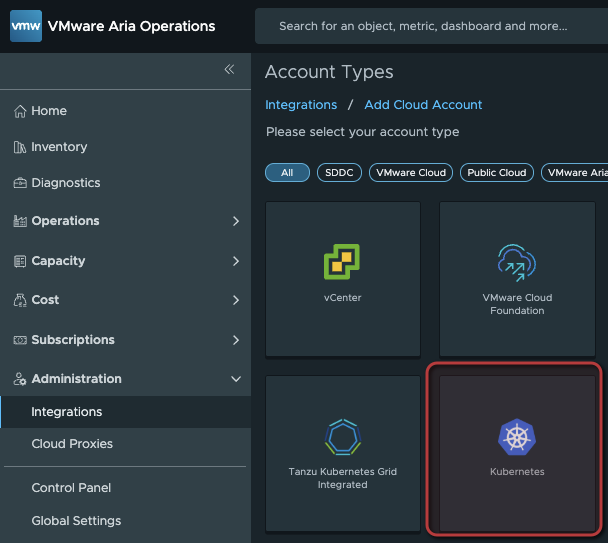This screenshot has height=543, width=608.
Task: Go back to Integrations breadcrumb link
Action: pyautogui.click(x=301, y=105)
